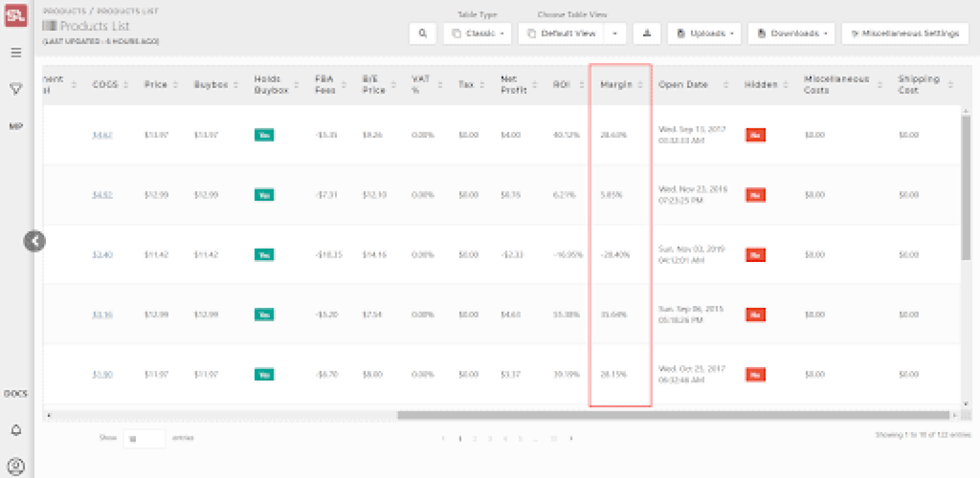Sort by Hidden column arrows

[x=786, y=84]
